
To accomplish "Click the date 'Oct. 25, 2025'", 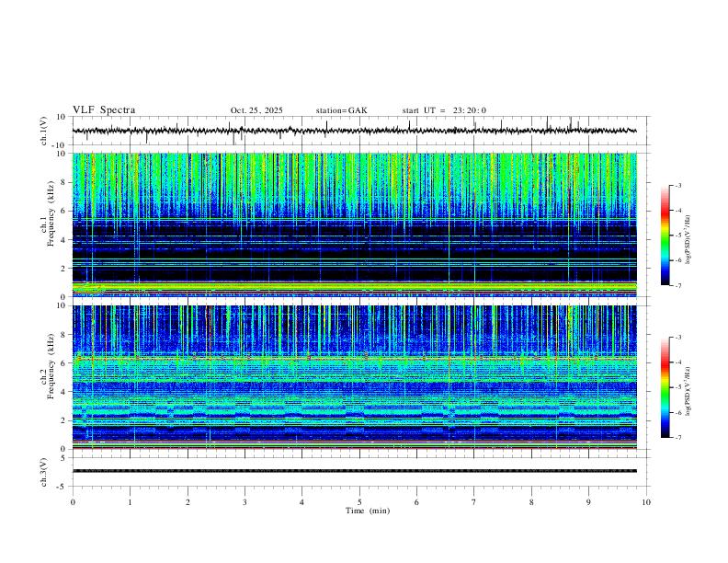I will tap(256, 110).
